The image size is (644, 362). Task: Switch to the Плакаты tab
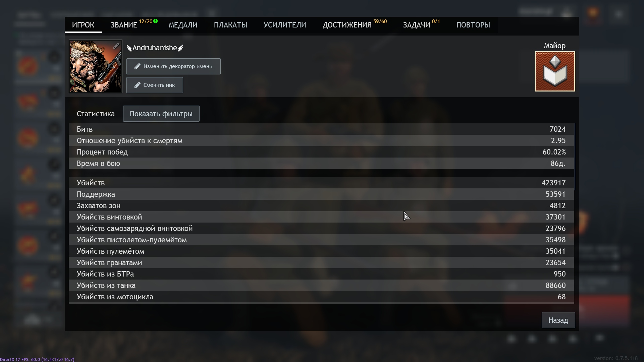click(230, 25)
